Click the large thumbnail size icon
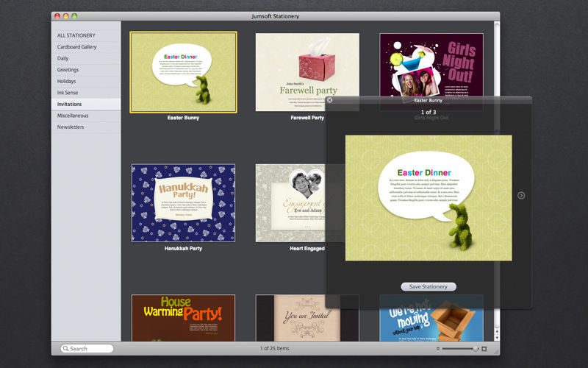The height and width of the screenshot is (368, 588). click(484, 348)
